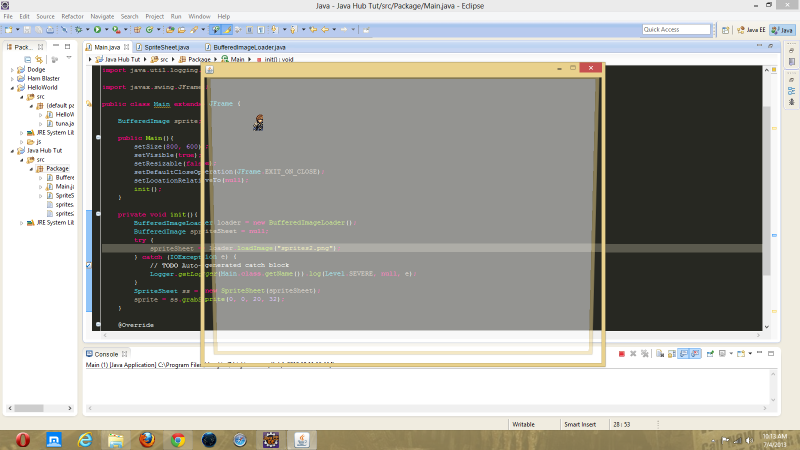Click Last Edit Location arrow icon
The image size is (800, 450).
pyautogui.click(x=313, y=30)
